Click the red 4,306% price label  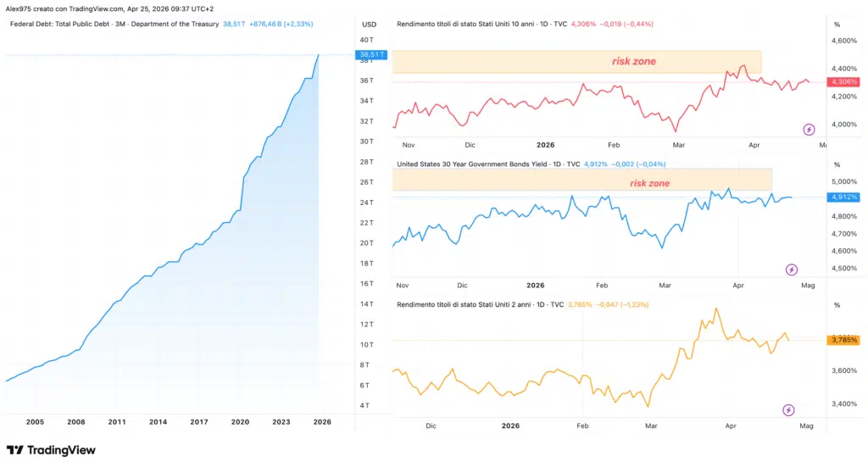pos(844,81)
